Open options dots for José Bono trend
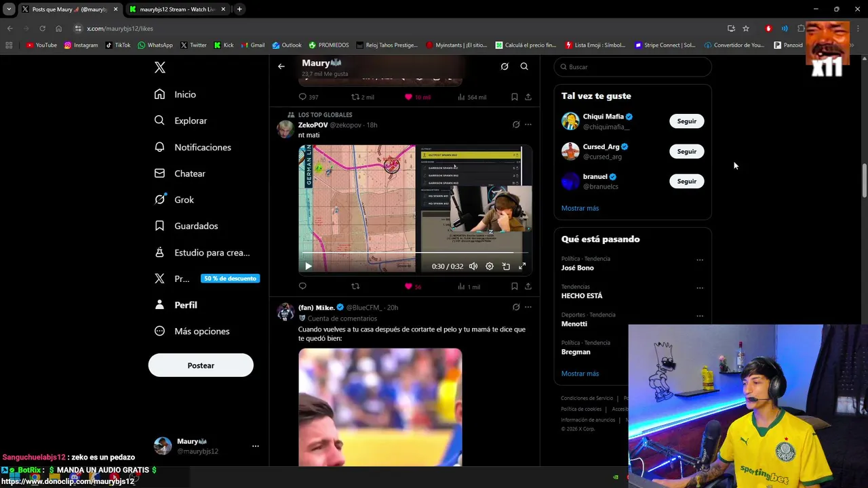Image resolution: width=868 pixels, height=488 pixels. tap(700, 260)
